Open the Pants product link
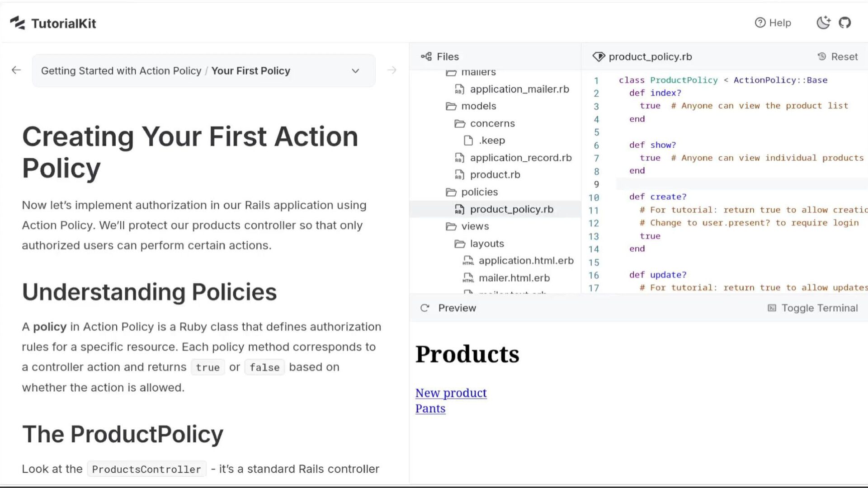868x488 pixels. 430,408
